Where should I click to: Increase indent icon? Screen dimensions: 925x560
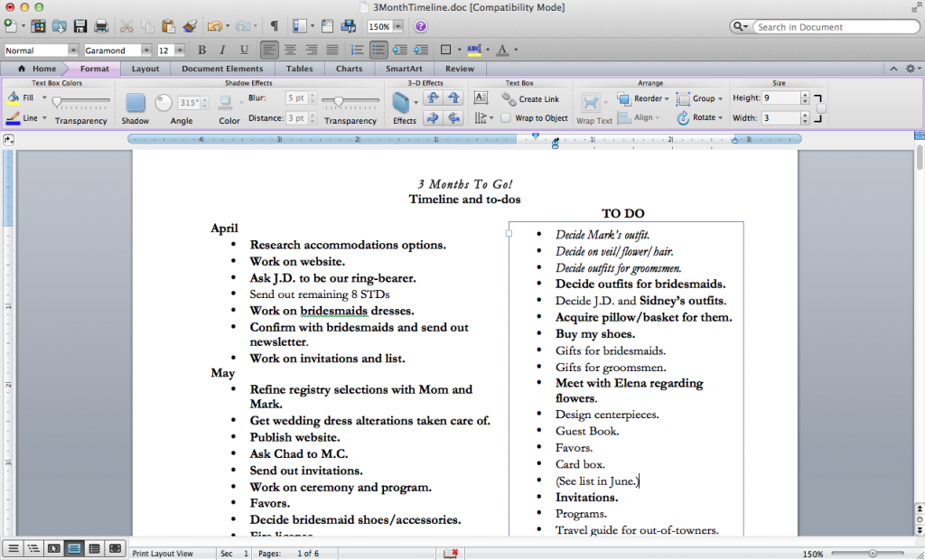click(421, 51)
